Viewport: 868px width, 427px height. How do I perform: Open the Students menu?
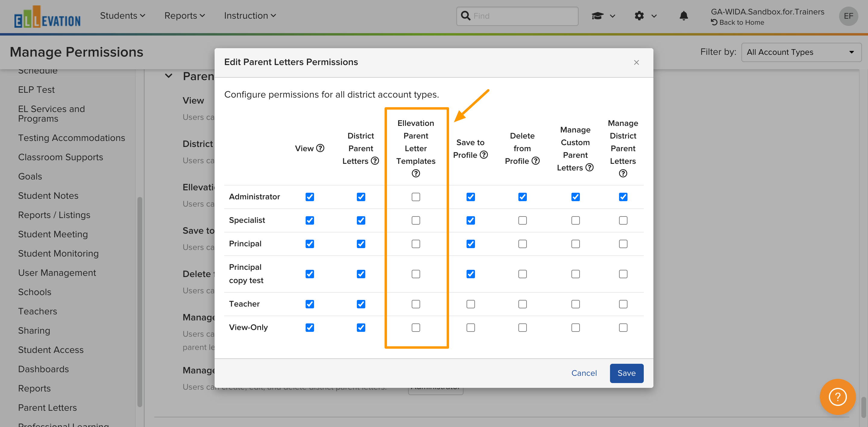point(122,16)
